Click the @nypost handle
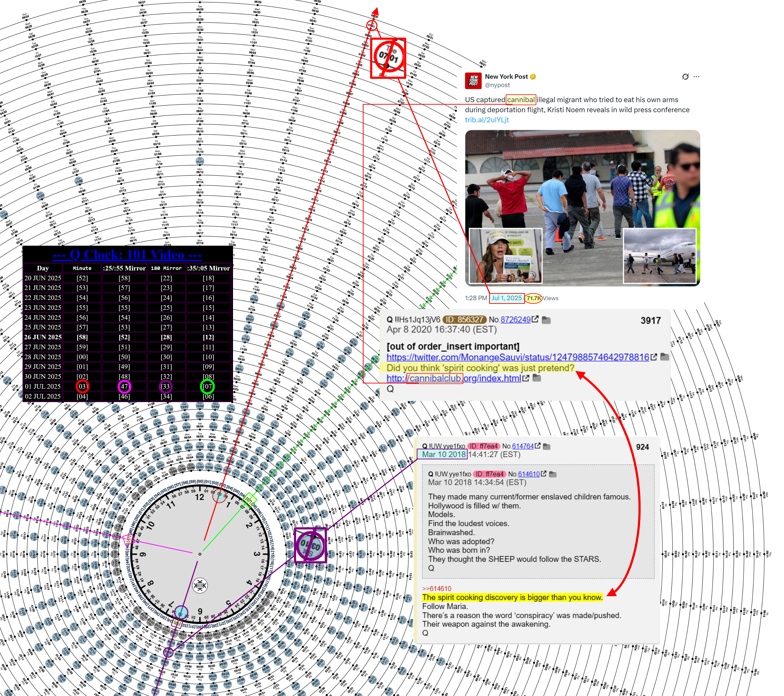784x696 pixels. (497, 85)
